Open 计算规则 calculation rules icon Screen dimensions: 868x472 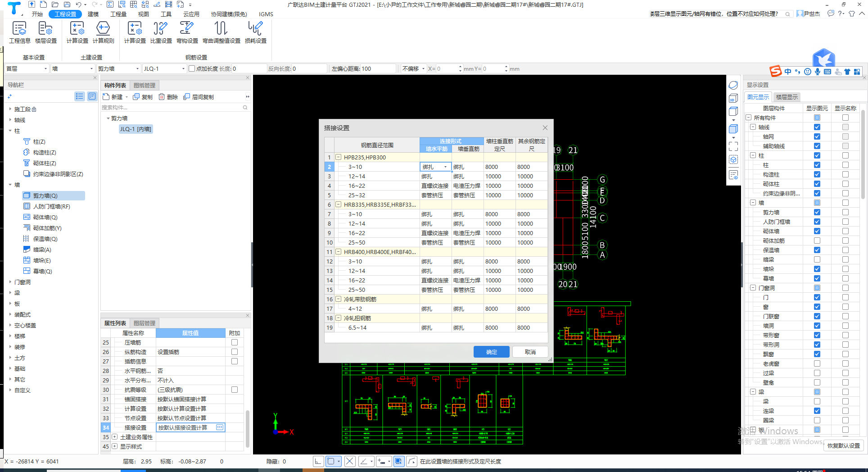coord(103,32)
